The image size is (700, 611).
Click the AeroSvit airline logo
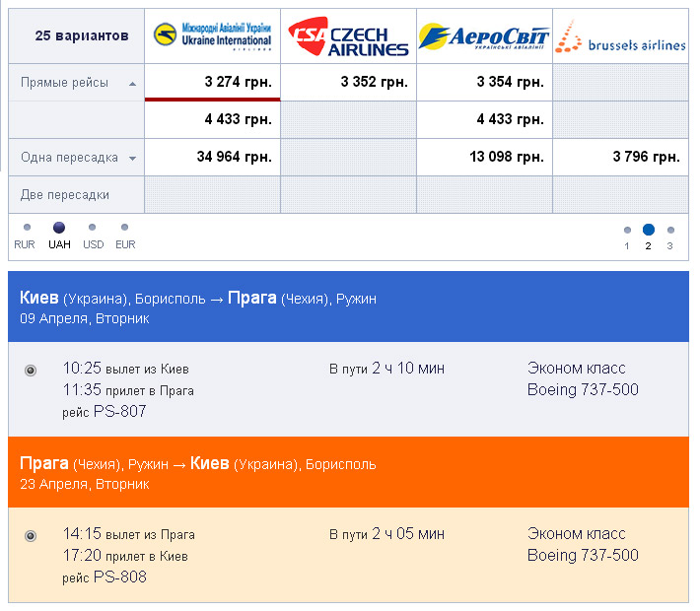click(x=484, y=37)
